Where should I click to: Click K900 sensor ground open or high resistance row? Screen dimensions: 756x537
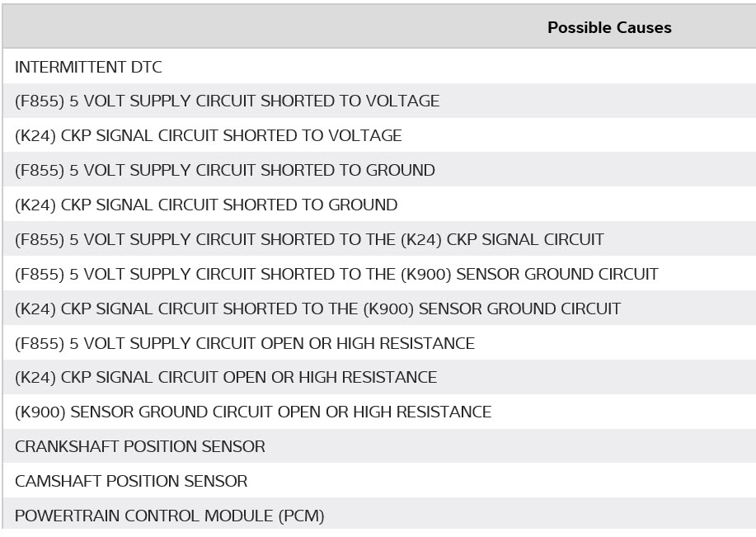coord(252,412)
